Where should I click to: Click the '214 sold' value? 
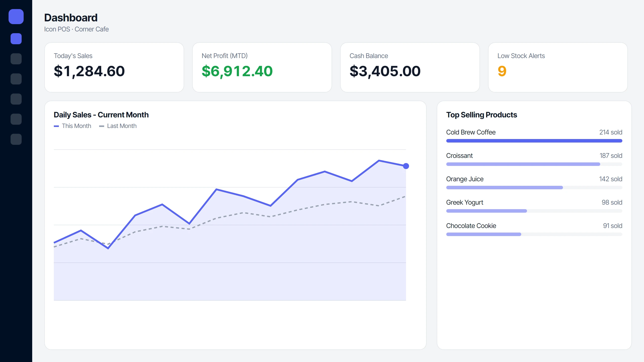(611, 132)
